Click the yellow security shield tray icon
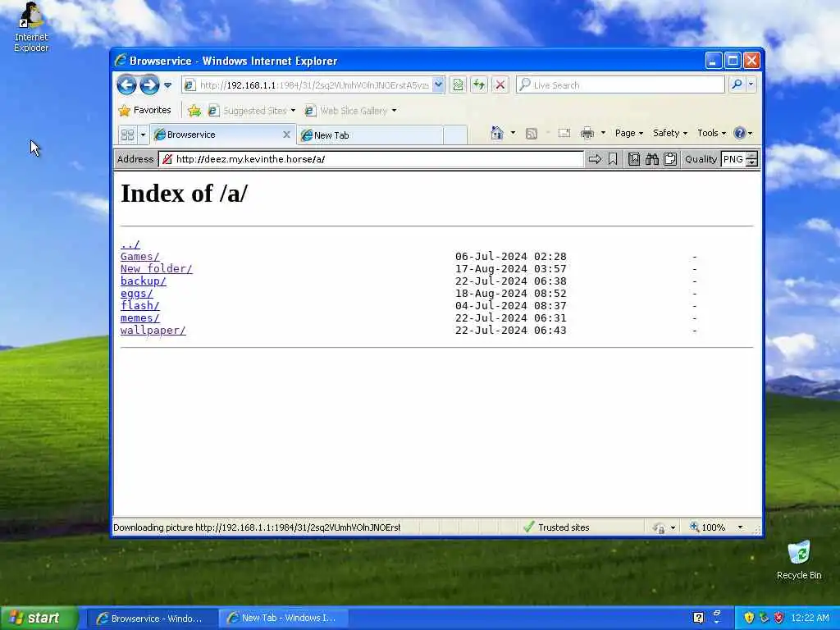This screenshot has width=840, height=630. (x=749, y=618)
